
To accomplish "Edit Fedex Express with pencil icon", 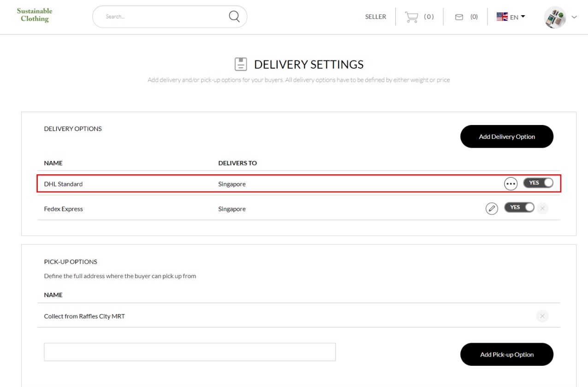I will (x=492, y=208).
